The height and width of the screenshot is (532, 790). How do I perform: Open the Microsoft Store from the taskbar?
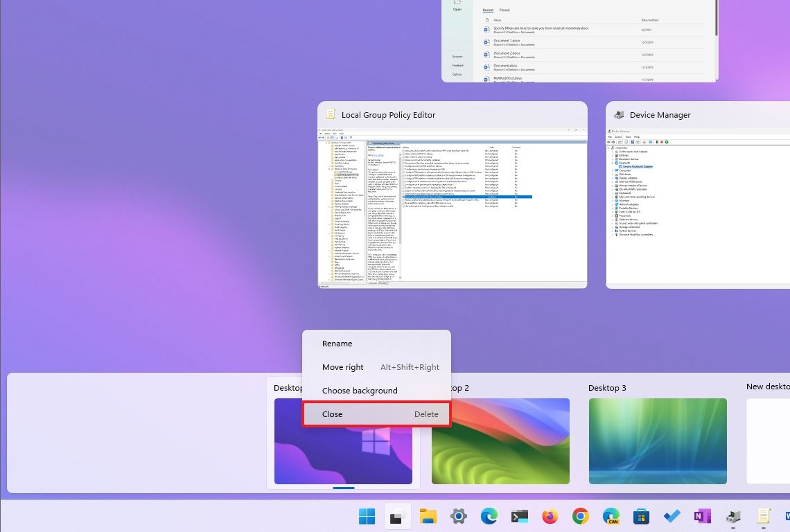[x=641, y=516]
